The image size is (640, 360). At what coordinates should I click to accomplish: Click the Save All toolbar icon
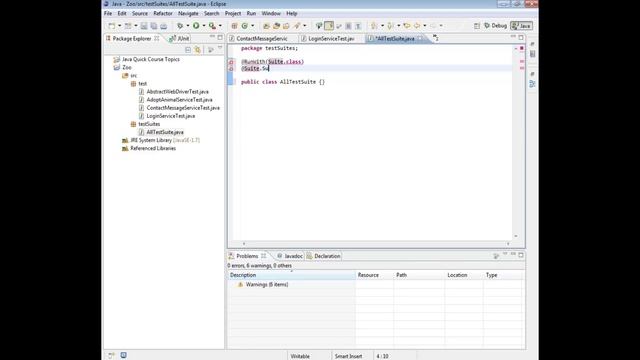(x=154, y=26)
